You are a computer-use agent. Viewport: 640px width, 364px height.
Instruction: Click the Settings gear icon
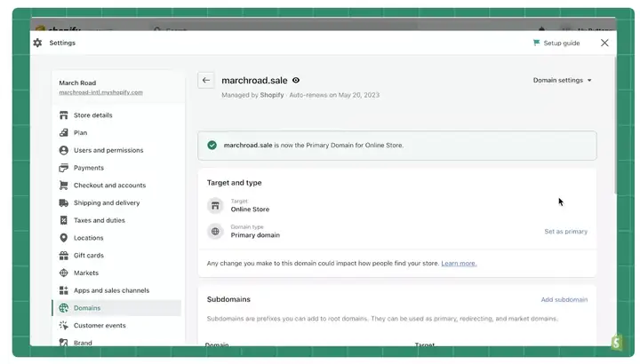(x=37, y=43)
